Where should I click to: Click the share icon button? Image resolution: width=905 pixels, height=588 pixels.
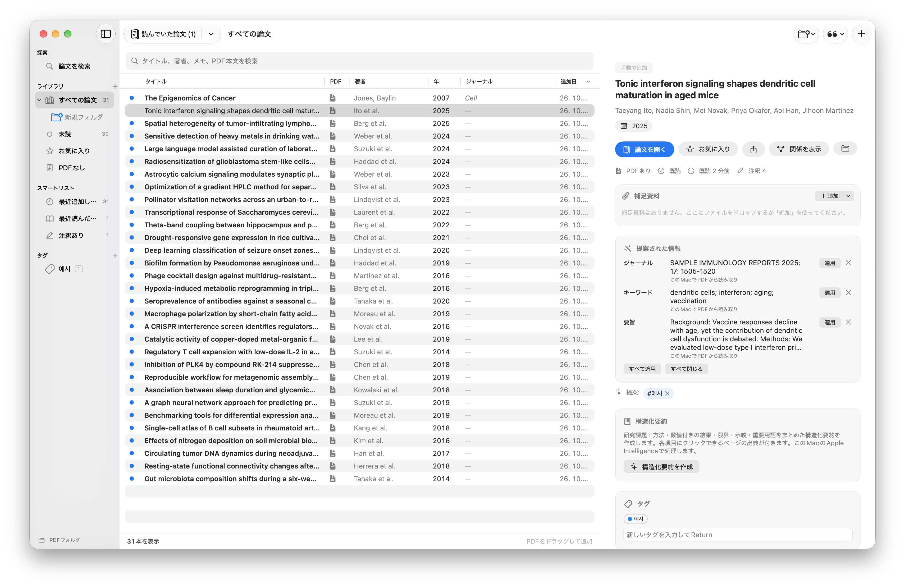coord(753,149)
